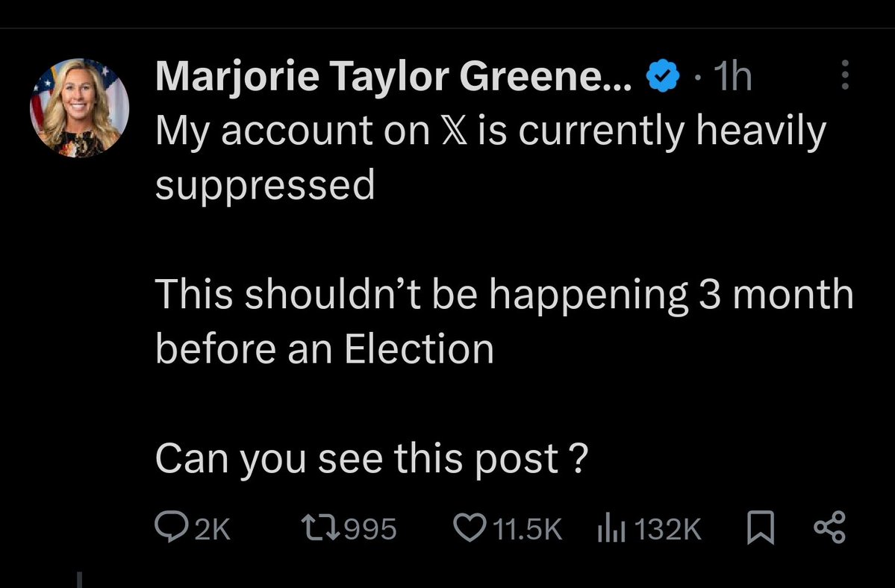
Task: Click the views bar chart icon
Action: tap(609, 528)
